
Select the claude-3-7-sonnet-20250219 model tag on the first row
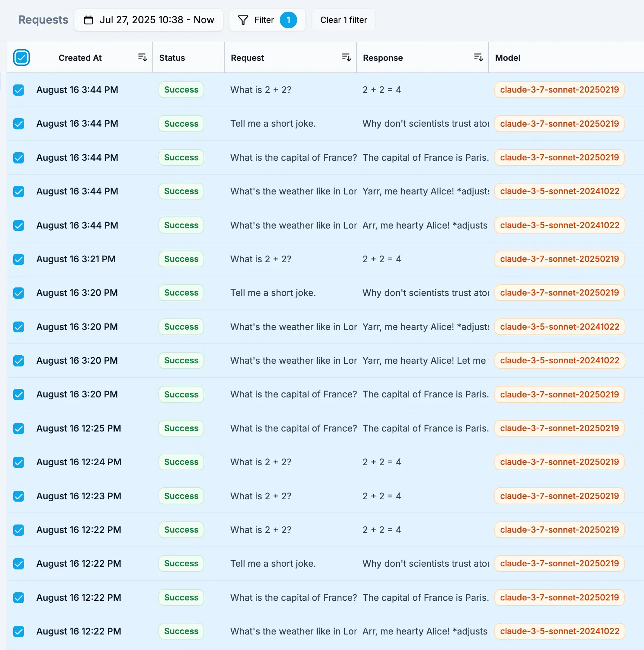point(559,89)
